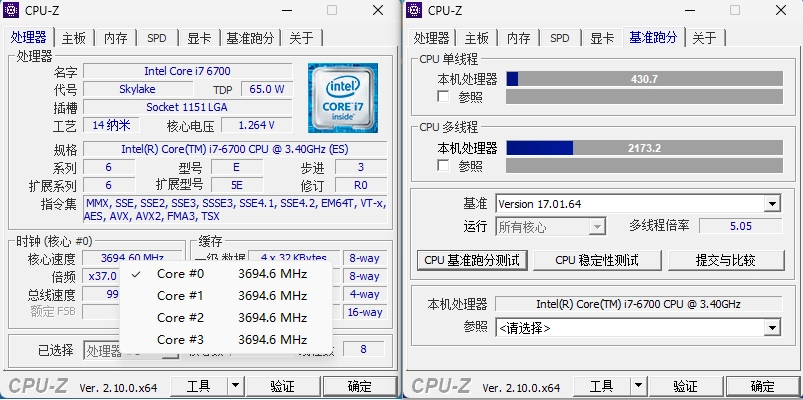Click 确定 button in left window
The image size is (803, 400).
click(x=360, y=386)
